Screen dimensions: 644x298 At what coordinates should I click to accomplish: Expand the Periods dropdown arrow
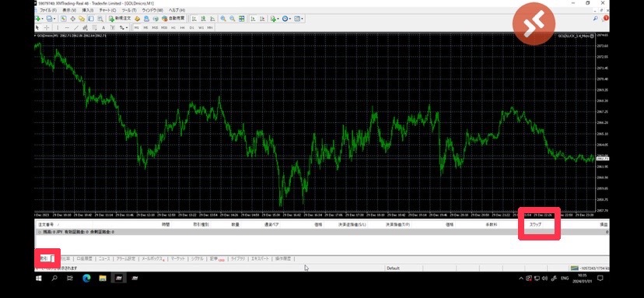click(x=290, y=19)
